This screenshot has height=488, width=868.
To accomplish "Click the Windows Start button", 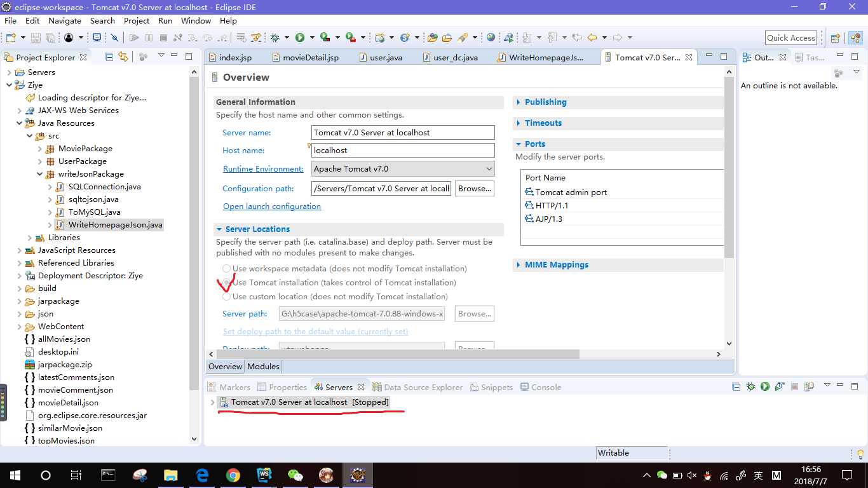I will point(15,475).
